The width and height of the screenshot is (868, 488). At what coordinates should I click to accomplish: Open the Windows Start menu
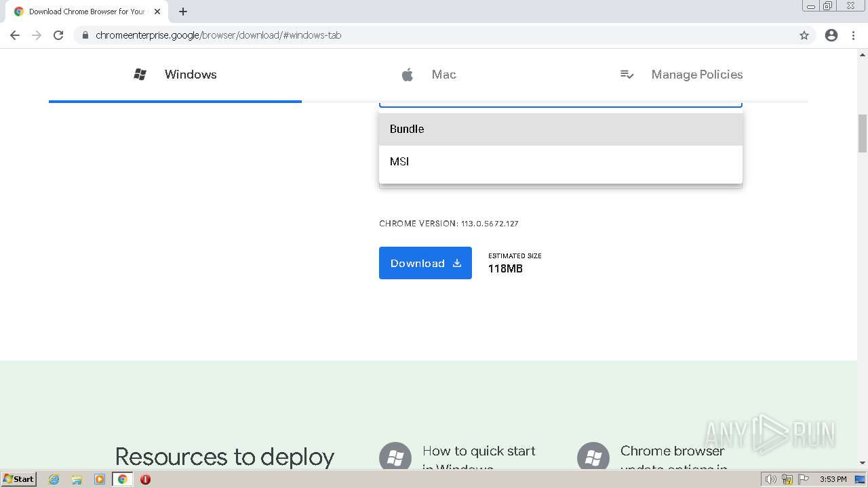tap(19, 479)
